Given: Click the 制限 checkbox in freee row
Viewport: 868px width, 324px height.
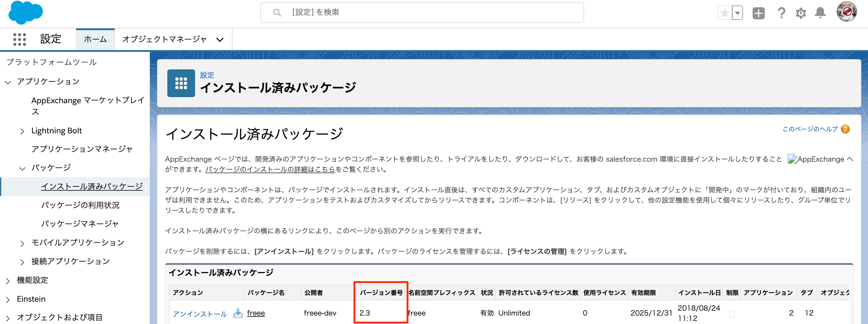Looking at the screenshot, I should 731,313.
